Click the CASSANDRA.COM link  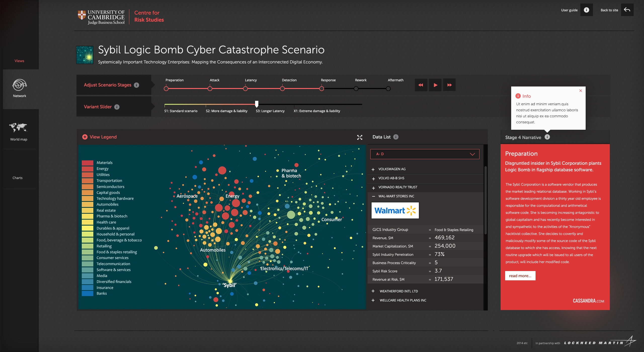588,301
